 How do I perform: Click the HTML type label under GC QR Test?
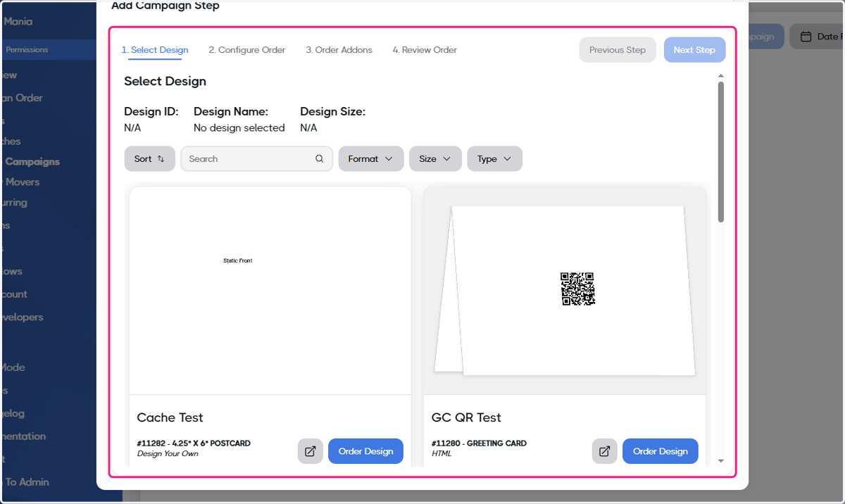point(442,454)
